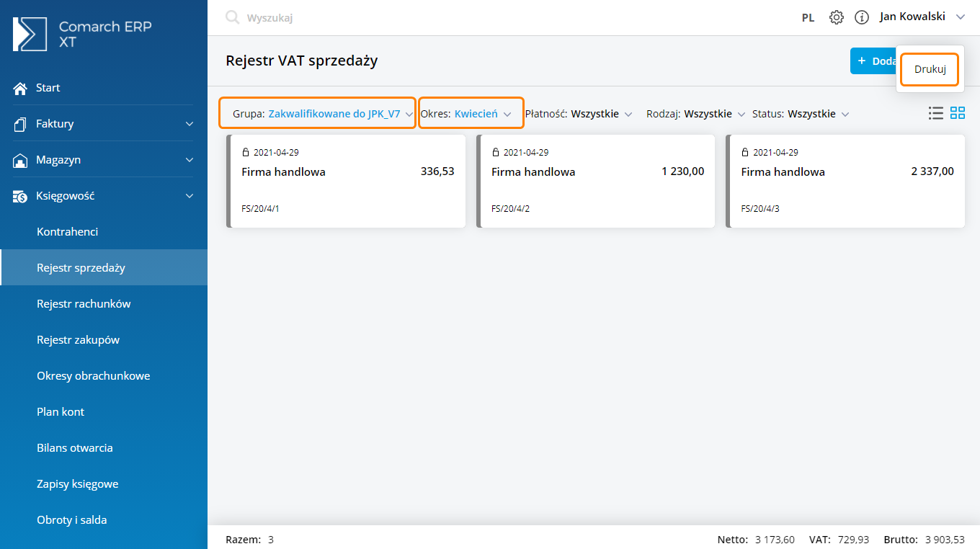This screenshot has height=549, width=980.
Task: Click the Faktury documents icon
Action: [20, 124]
